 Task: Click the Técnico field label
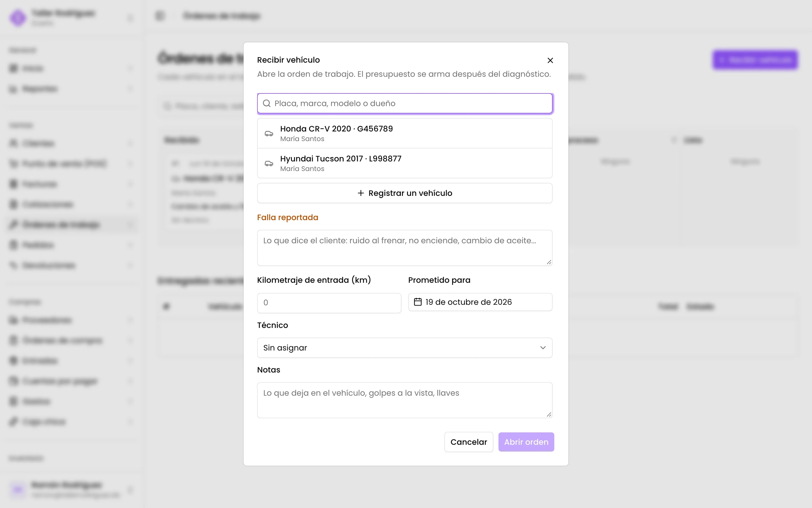(272, 325)
